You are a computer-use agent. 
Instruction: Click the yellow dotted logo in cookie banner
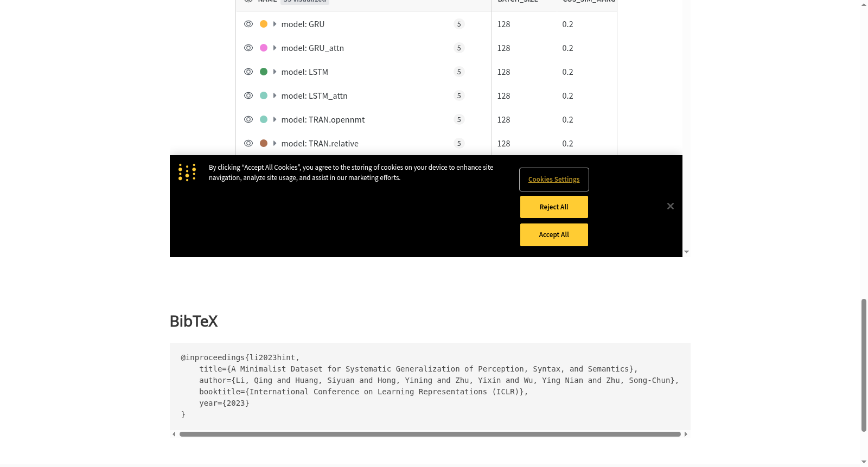[187, 172]
